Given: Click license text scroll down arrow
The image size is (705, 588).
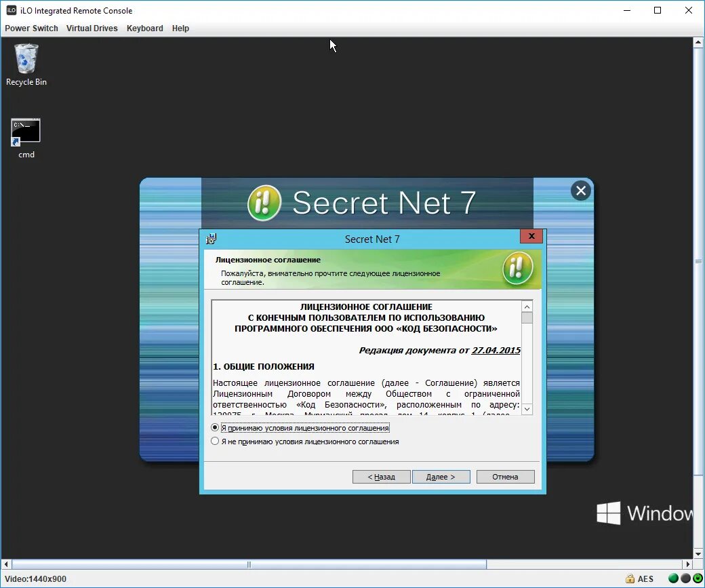Looking at the screenshot, I should [527, 409].
